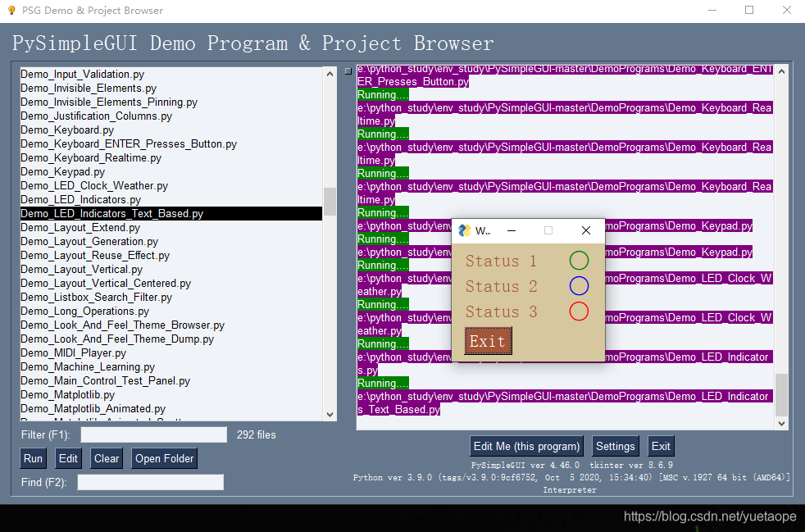Select Demo_Matplotlib_Animated.py
The width and height of the screenshot is (805, 532).
tap(171, 408)
